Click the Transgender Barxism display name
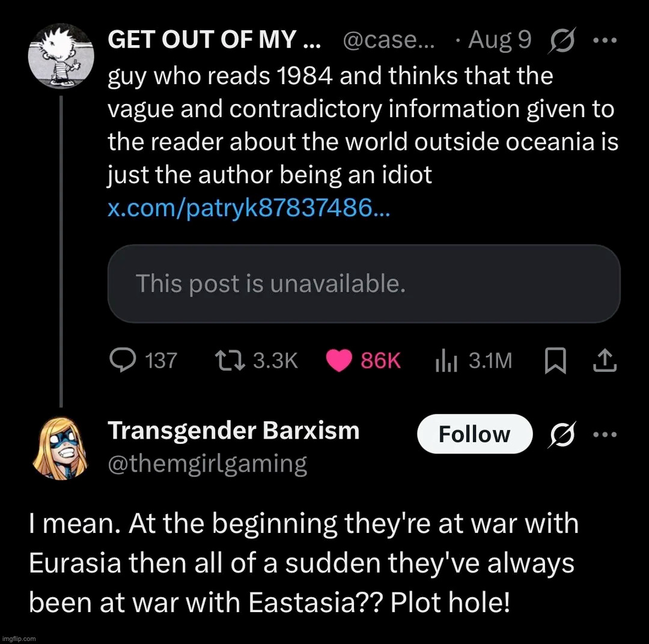 233,431
